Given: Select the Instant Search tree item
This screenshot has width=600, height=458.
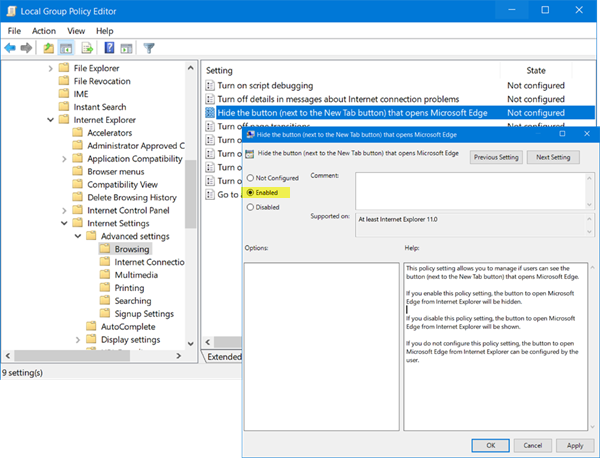Looking at the screenshot, I should pos(99,107).
